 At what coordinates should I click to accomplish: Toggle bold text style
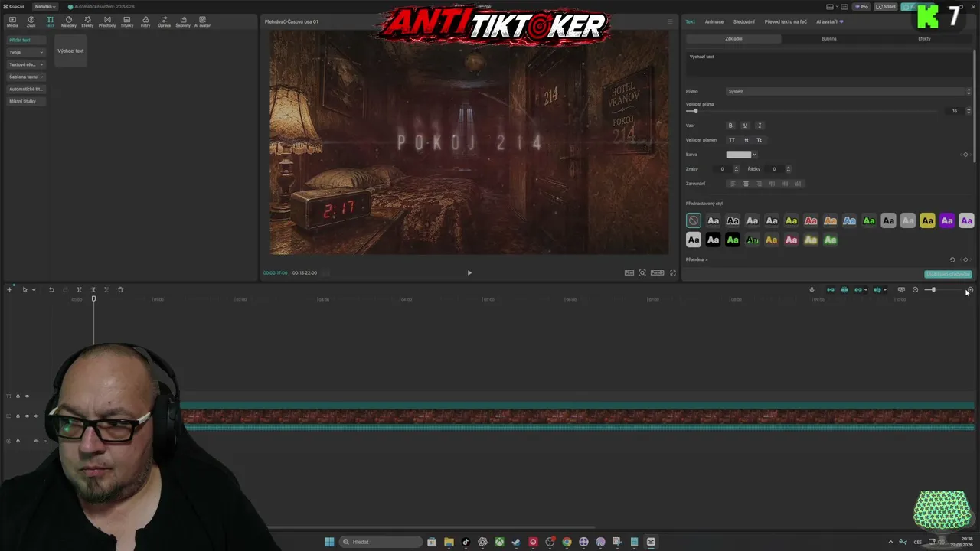coord(730,126)
